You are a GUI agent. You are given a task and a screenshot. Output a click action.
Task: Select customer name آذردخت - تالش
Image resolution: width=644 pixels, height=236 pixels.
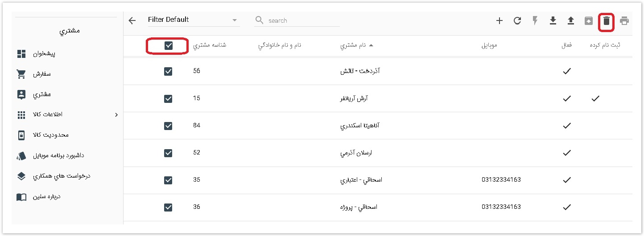360,71
